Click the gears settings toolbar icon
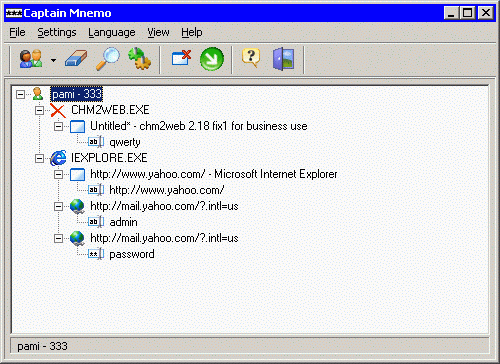The height and width of the screenshot is (364, 500). (x=140, y=59)
